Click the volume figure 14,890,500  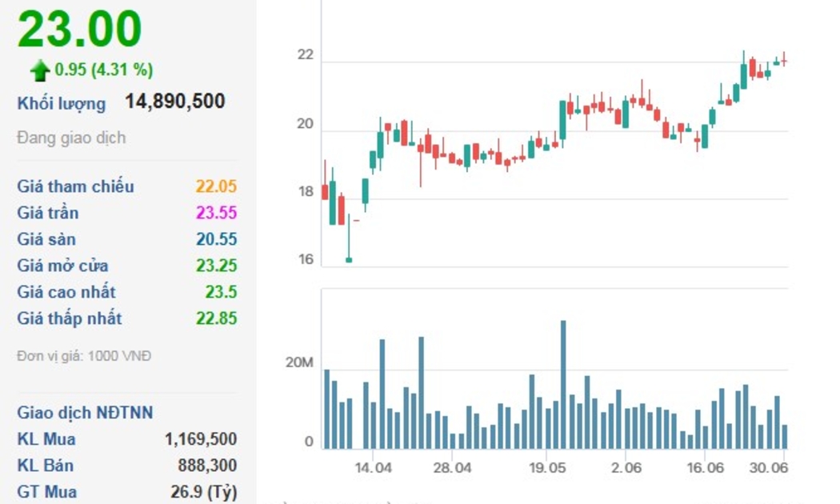point(174,102)
